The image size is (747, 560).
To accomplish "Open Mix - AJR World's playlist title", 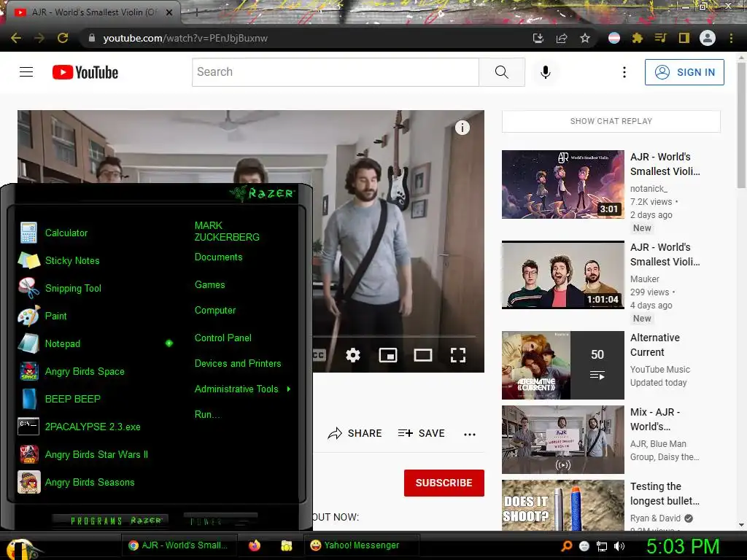I will [655, 419].
